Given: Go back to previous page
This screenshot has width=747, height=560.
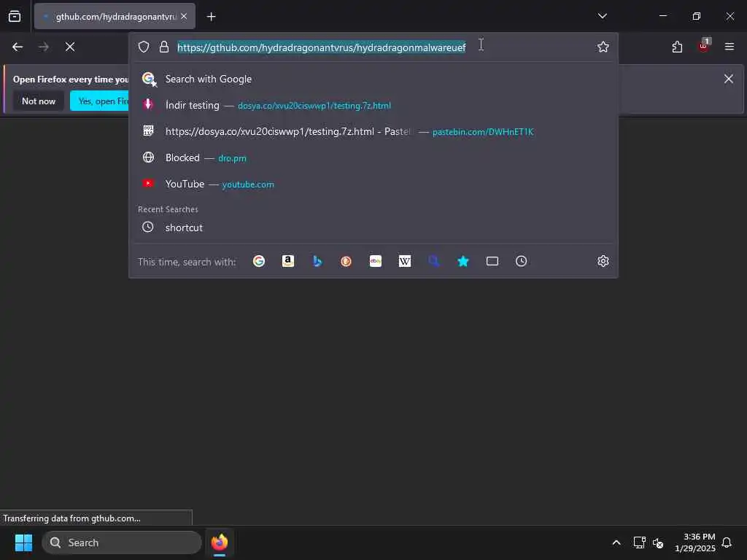Looking at the screenshot, I should click(x=18, y=47).
